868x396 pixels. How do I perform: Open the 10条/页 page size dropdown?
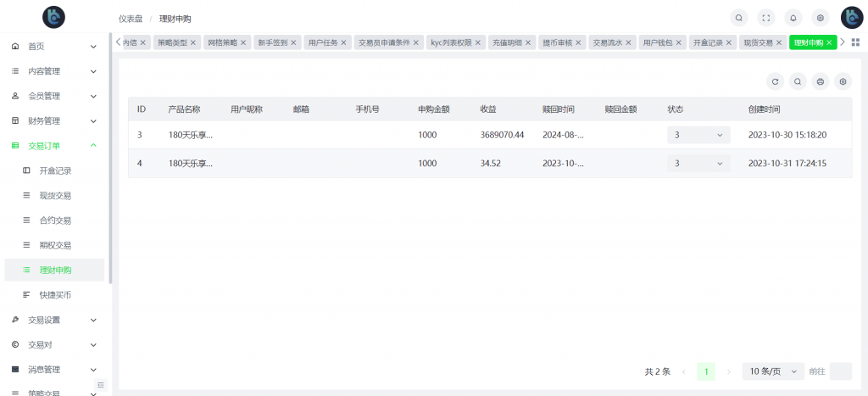(773, 371)
